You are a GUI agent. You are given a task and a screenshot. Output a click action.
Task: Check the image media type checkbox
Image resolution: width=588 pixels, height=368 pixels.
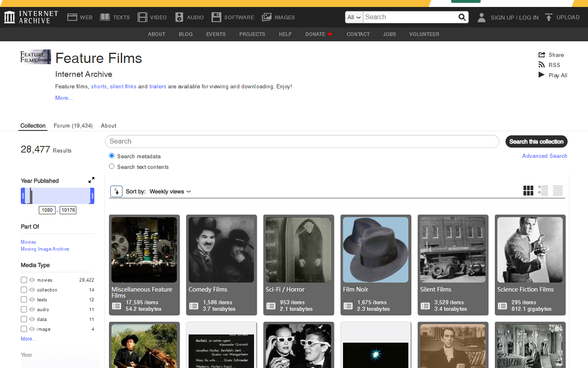tap(24, 329)
